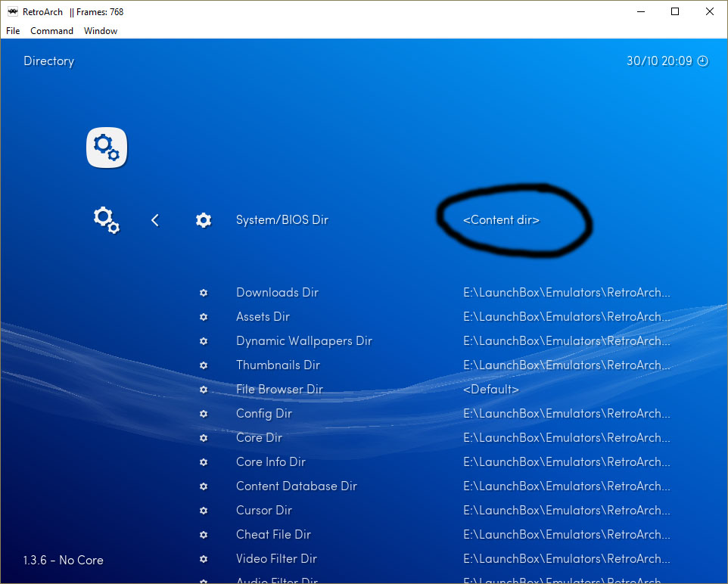Viewport: 728px width, 584px height.
Task: Select the Cheat File Dir entry
Action: tap(273, 535)
